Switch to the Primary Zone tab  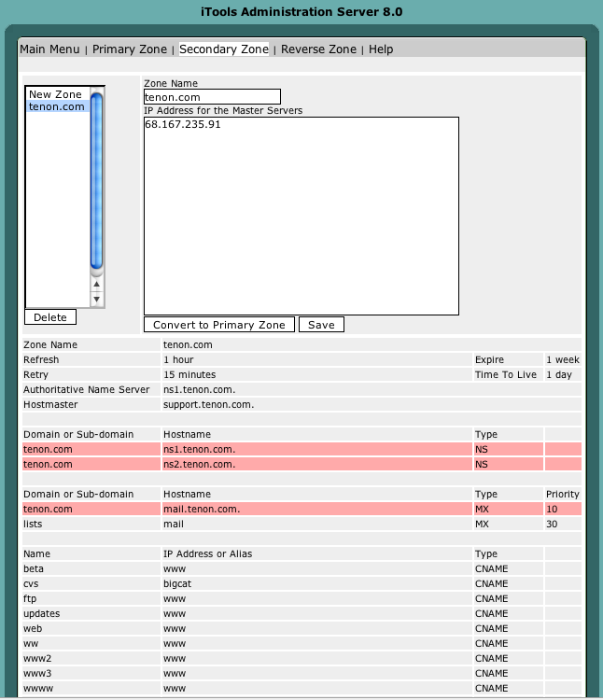[130, 49]
